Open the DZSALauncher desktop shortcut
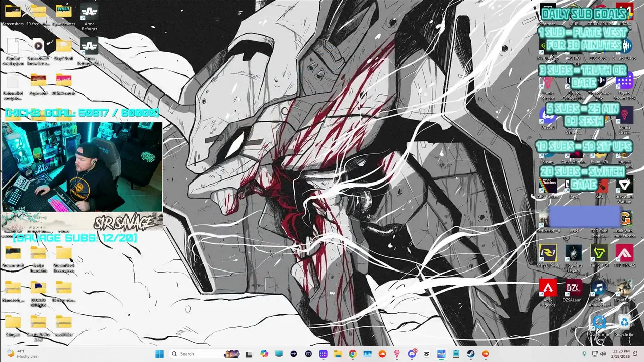The image size is (644, 362). tap(574, 291)
